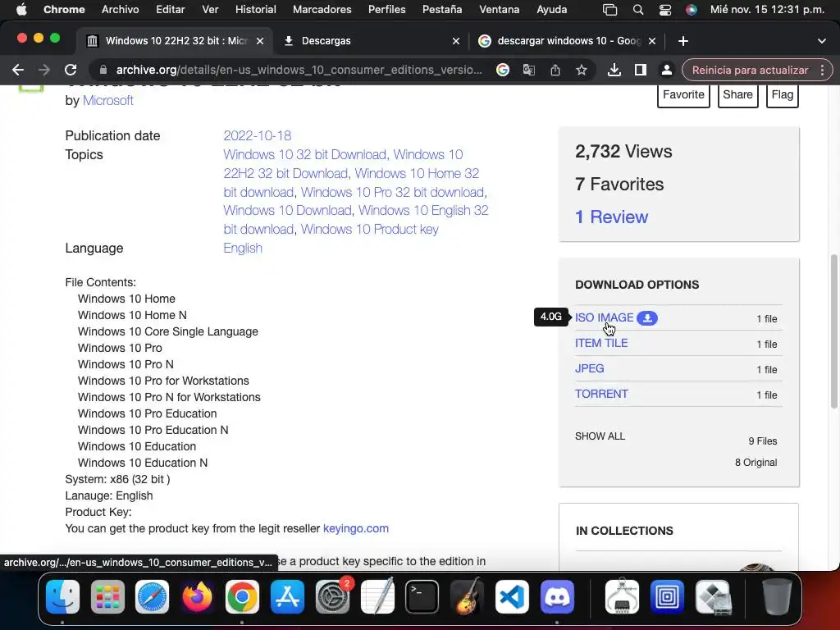Open System Information in the Dock
This screenshot has width=840, height=630.
(x=622, y=596)
